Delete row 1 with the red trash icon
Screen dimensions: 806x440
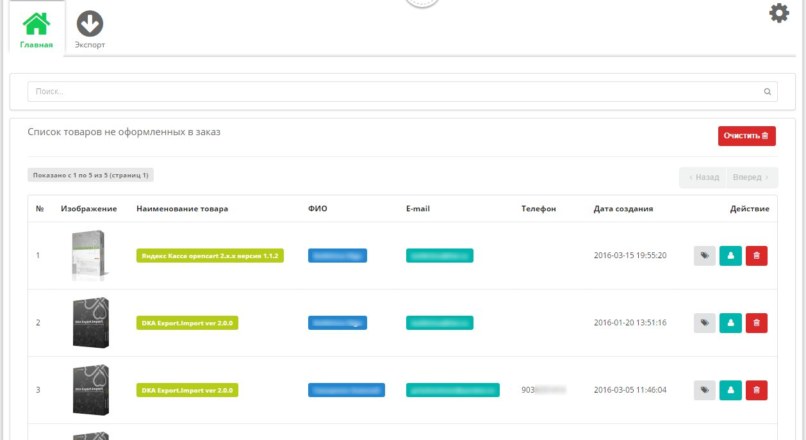756,255
